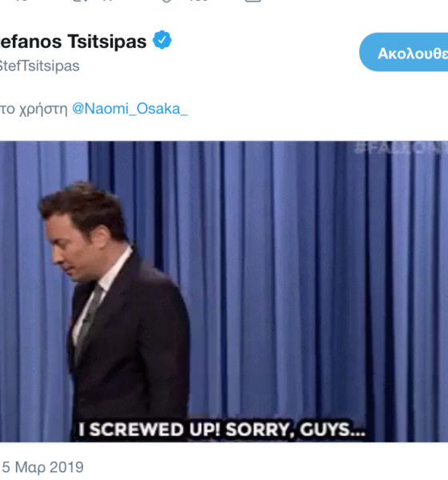448x480 pixels.
Task: Click the envelope message icon at top edge
Action: 254,1
